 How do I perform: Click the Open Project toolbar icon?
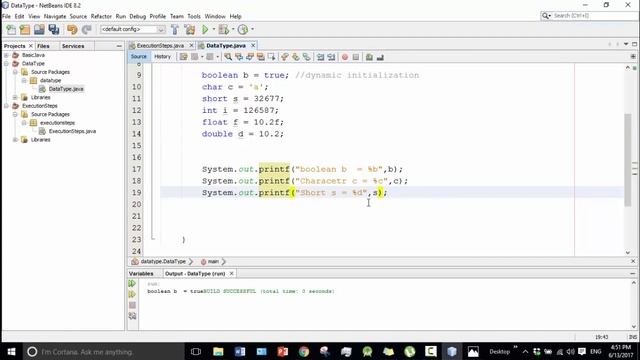[39, 29]
